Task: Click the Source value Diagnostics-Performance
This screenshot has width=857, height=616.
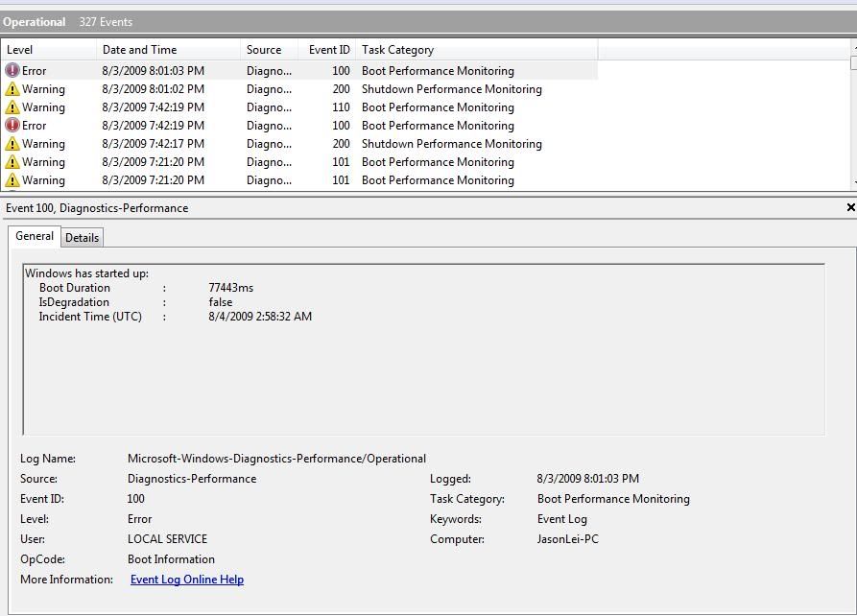Action: click(192, 479)
